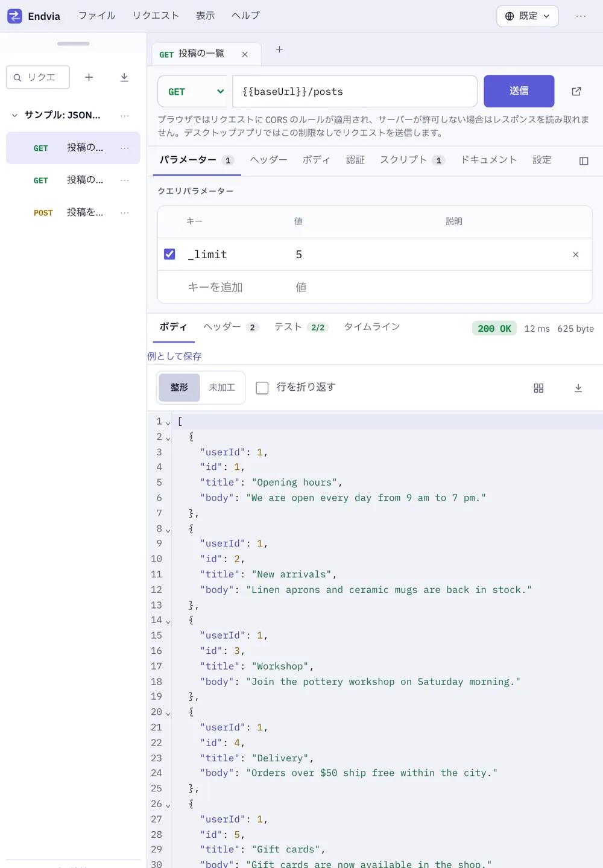Enable the 行を折り返す checkbox

point(262,387)
